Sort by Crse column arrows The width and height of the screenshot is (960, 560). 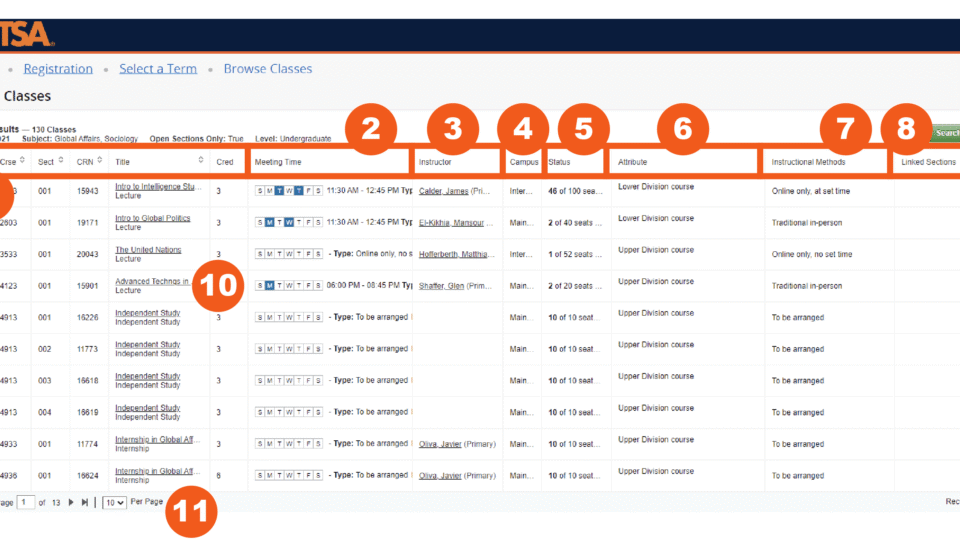22,160
